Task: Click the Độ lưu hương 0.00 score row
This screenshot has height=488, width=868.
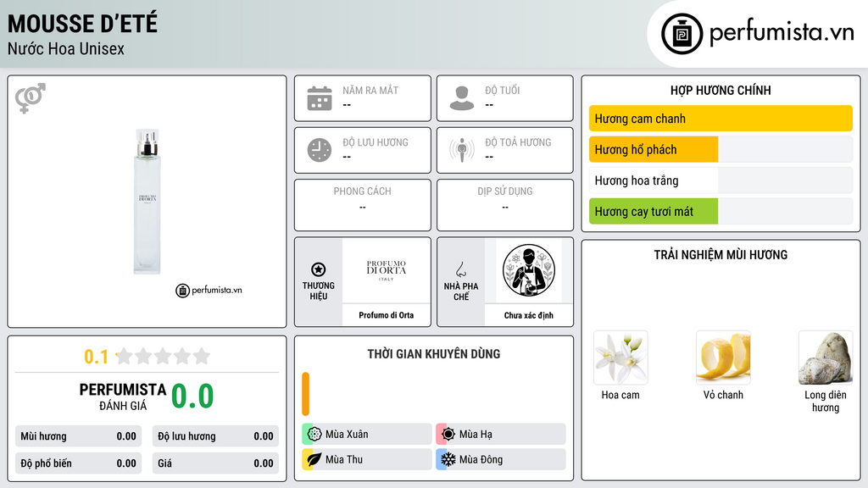Action: tap(215, 436)
